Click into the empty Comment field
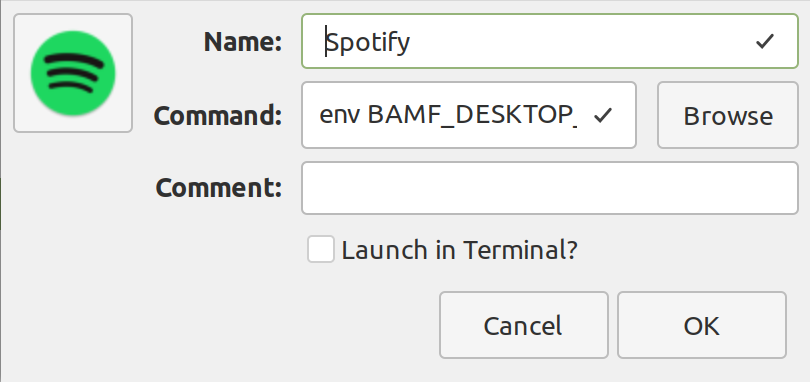Viewport: 810px width, 382px height. [x=550, y=188]
